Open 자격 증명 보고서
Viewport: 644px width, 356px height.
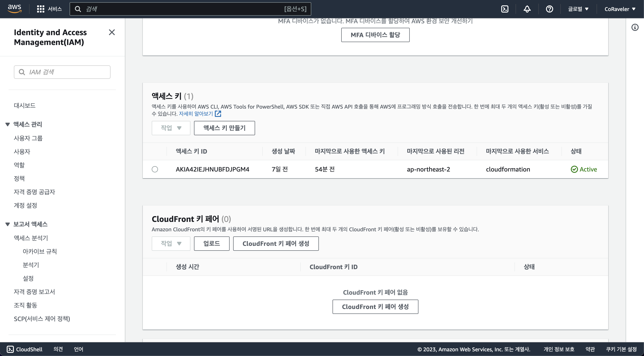34,292
